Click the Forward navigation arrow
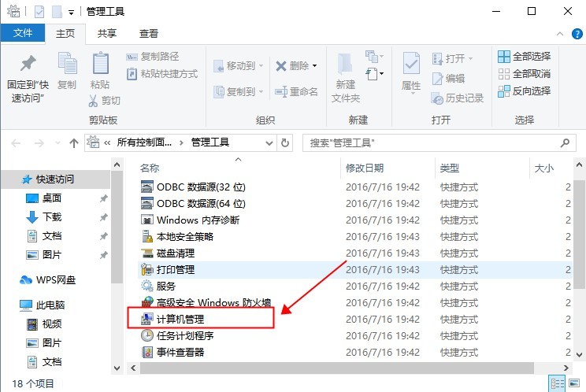The height and width of the screenshot is (392, 586). tap(39, 143)
